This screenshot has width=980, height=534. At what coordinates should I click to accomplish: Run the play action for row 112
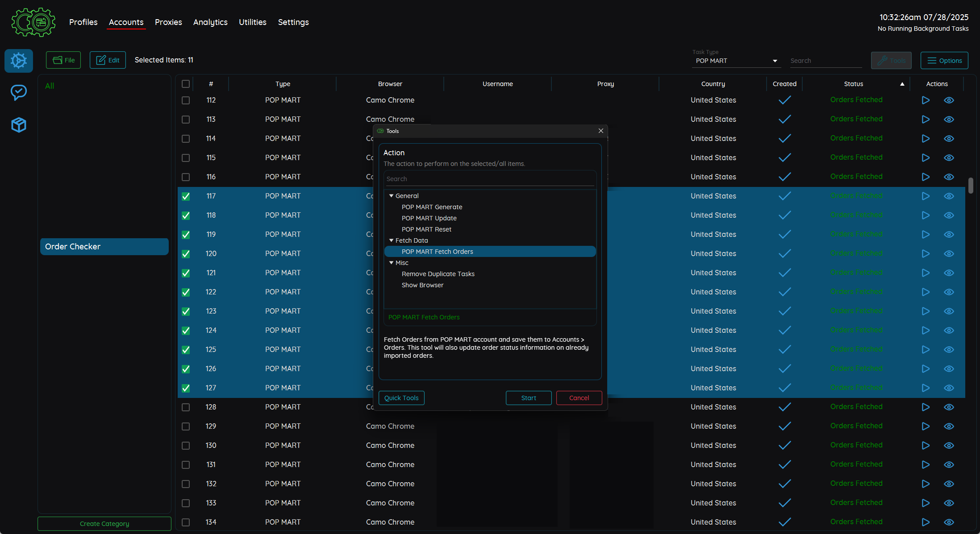pyautogui.click(x=925, y=100)
